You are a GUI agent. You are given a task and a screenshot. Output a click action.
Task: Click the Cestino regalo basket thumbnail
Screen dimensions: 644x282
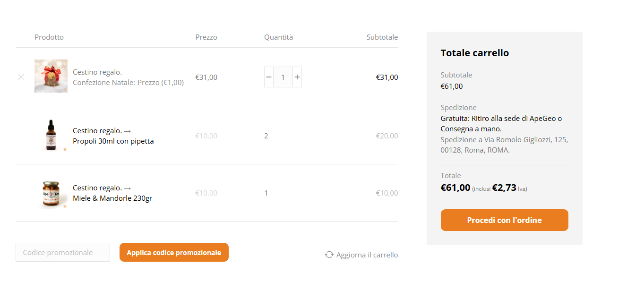point(51,76)
